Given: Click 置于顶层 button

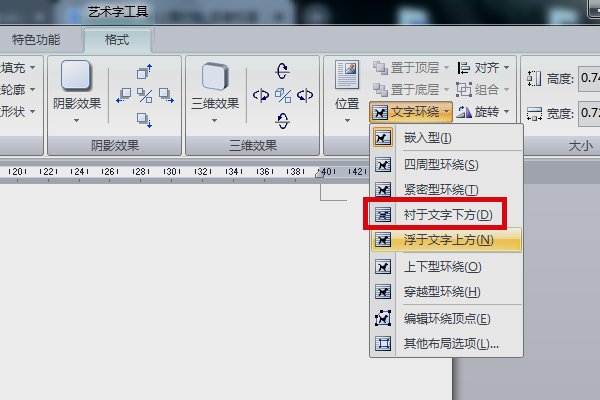Looking at the screenshot, I should pos(406,68).
